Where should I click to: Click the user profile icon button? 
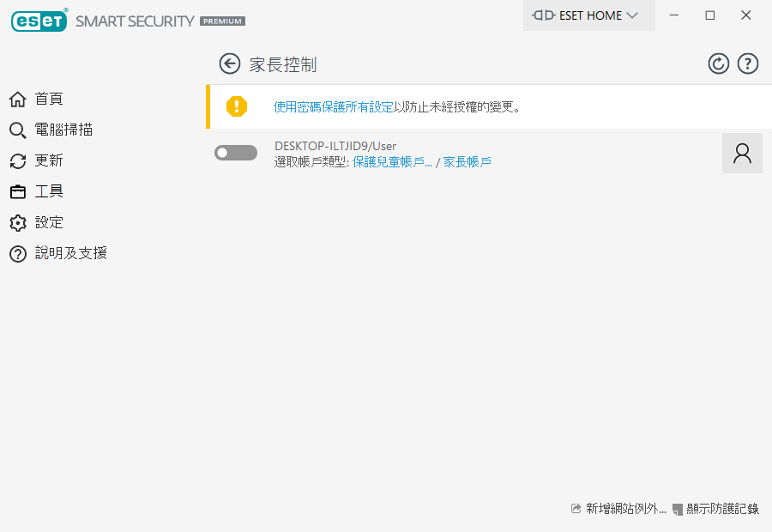tap(742, 154)
